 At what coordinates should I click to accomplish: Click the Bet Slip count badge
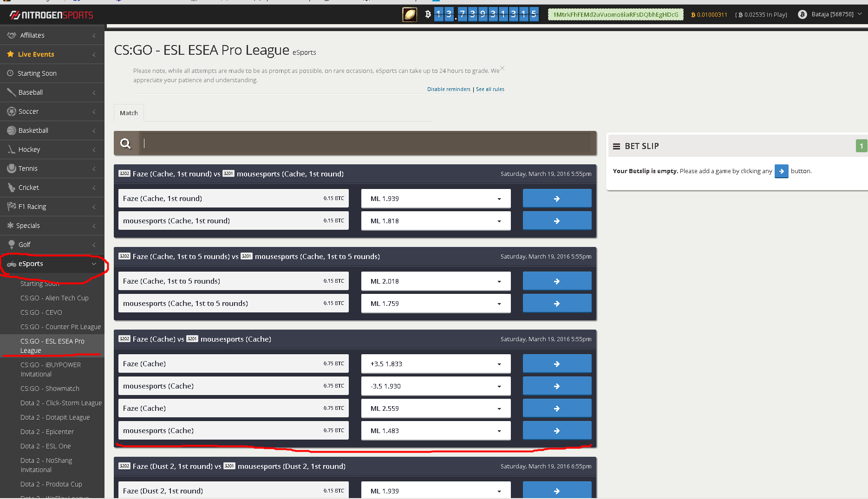coord(861,146)
